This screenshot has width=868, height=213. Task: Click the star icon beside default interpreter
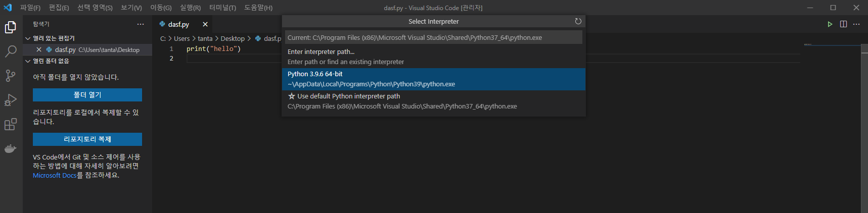[x=291, y=96]
